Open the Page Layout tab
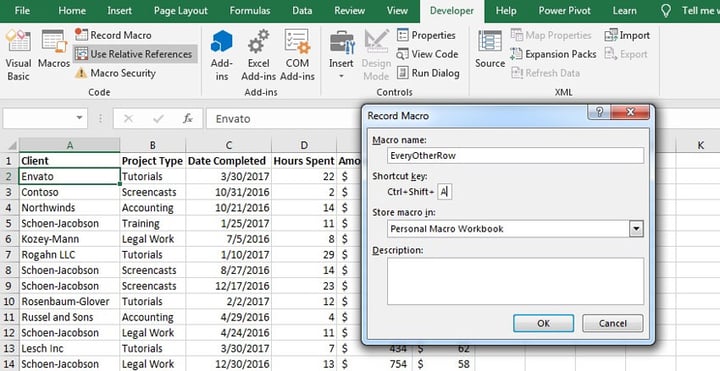This screenshot has width=720, height=371. pyautogui.click(x=180, y=11)
